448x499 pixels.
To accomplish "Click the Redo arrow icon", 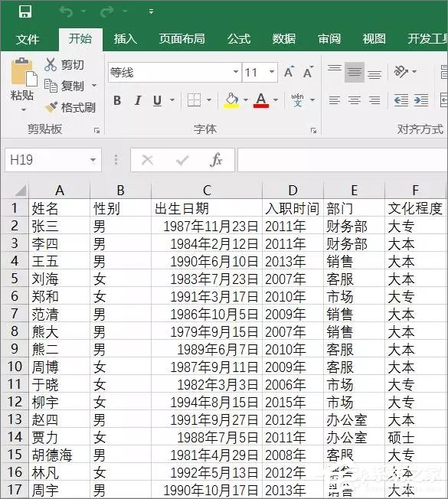I will (x=106, y=11).
